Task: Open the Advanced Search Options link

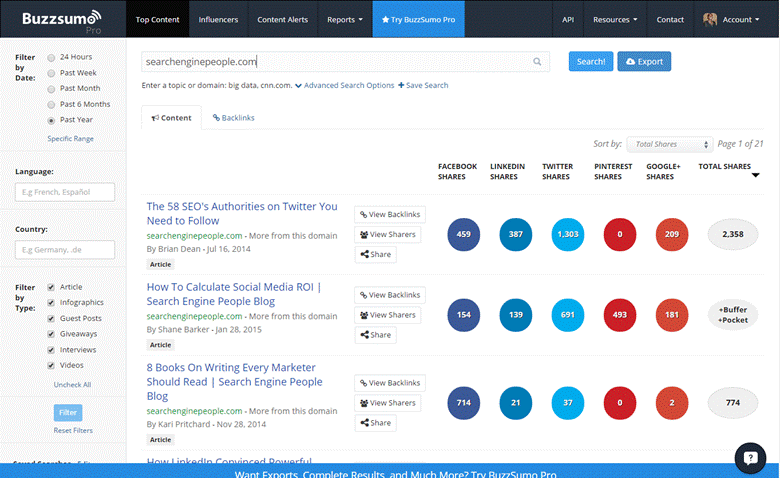Action: 348,86
